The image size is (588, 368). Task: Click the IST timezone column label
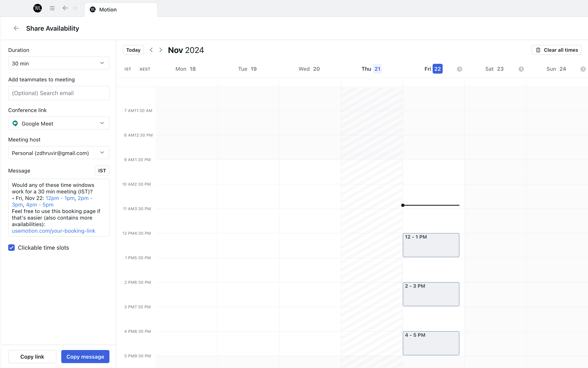coord(128,69)
